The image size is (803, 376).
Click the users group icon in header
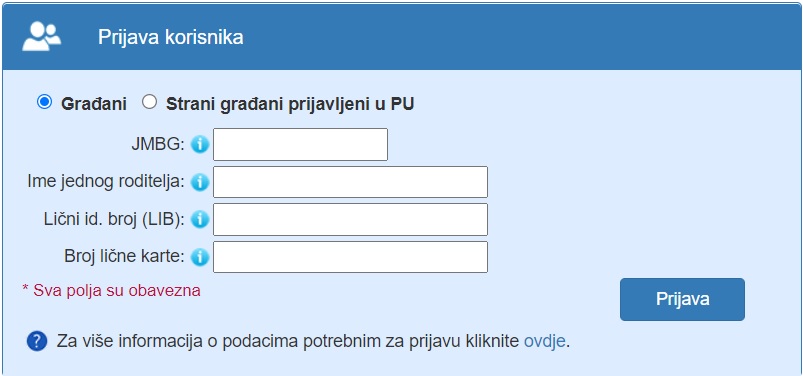pos(41,36)
